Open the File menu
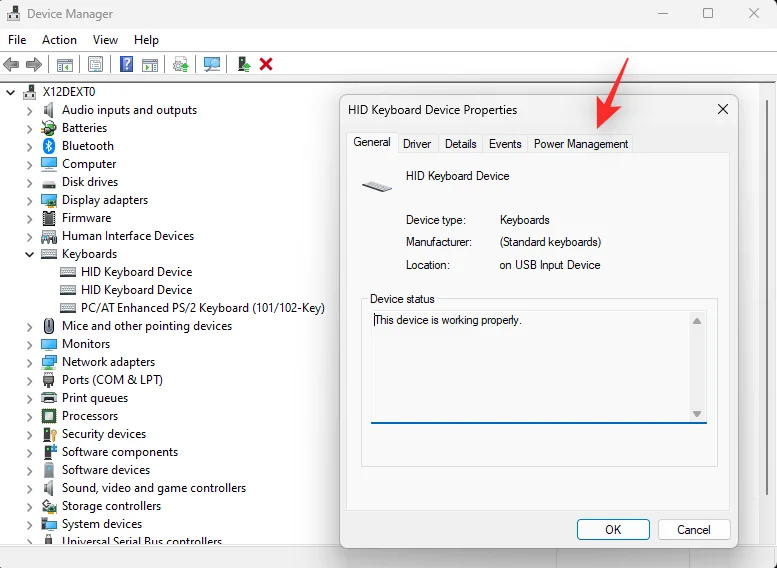 point(17,40)
